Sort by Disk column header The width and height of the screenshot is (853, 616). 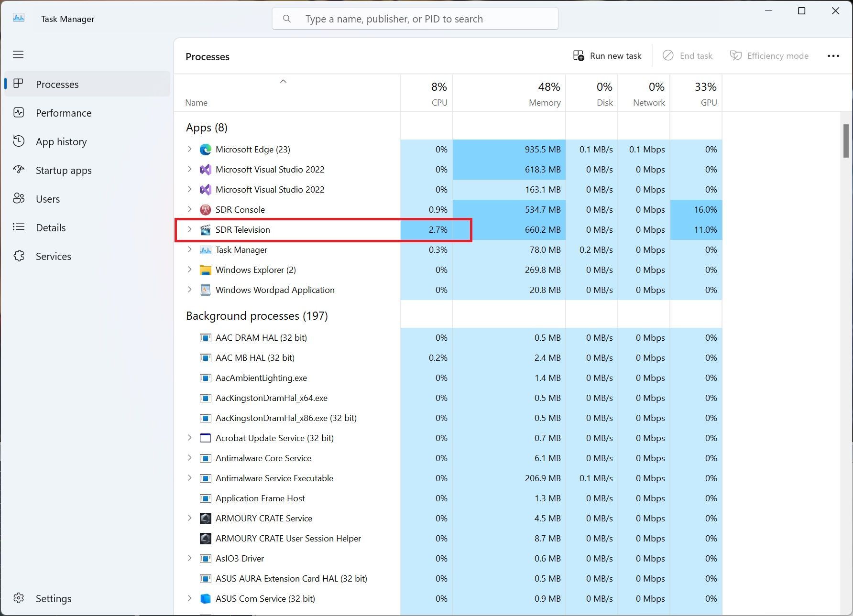pos(592,93)
